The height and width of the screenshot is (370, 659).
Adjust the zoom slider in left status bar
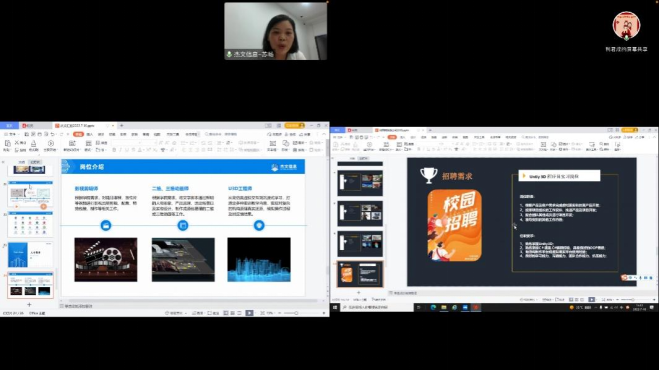click(x=291, y=313)
